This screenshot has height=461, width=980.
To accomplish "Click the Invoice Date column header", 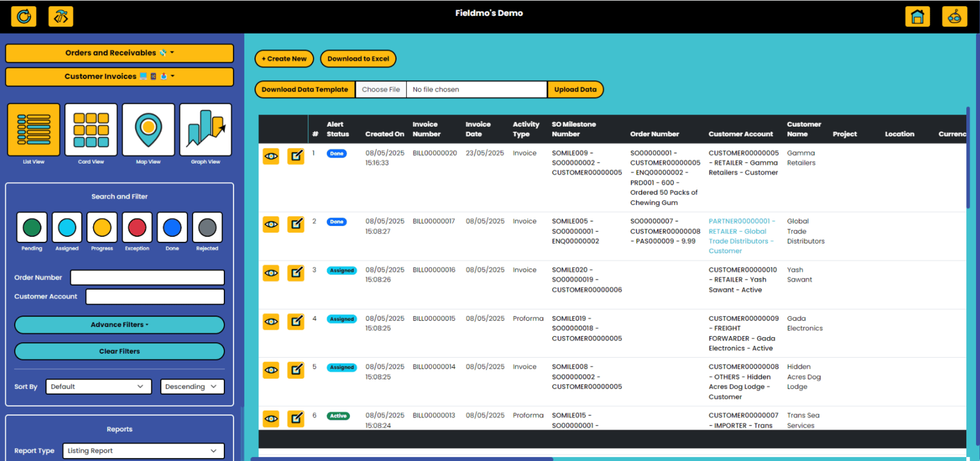I will pyautogui.click(x=478, y=129).
